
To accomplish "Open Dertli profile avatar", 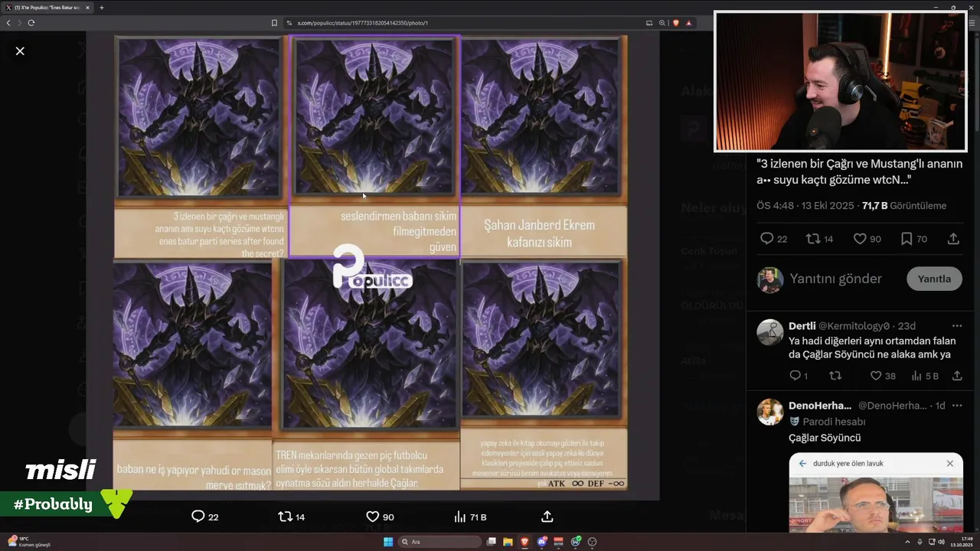I will pos(770,332).
